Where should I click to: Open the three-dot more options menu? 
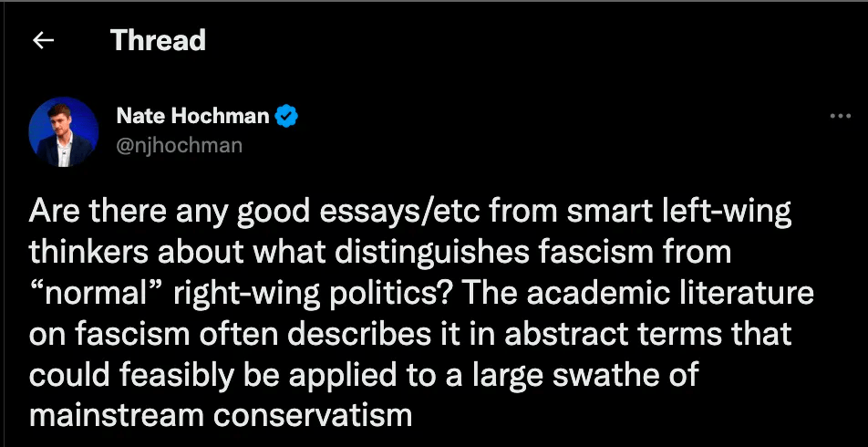tap(840, 117)
